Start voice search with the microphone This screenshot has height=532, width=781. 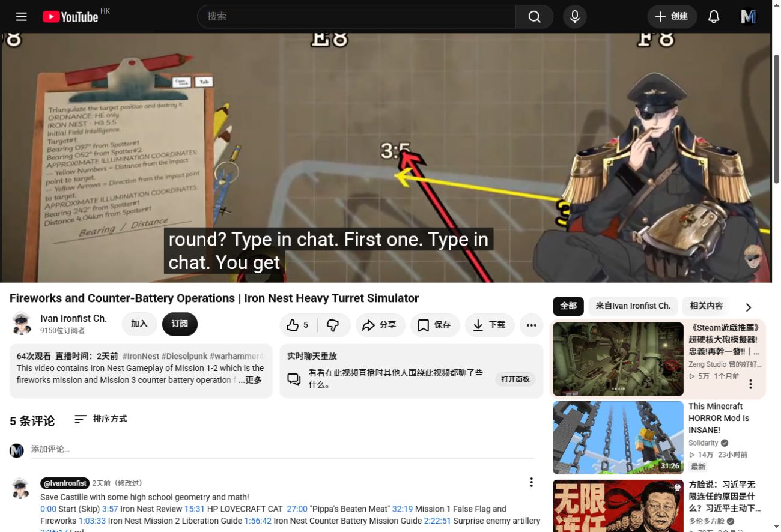574,17
